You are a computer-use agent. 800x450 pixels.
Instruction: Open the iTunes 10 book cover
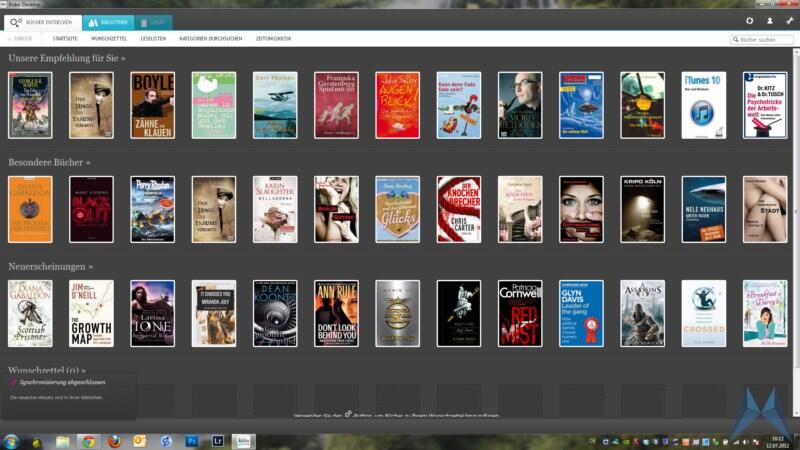tap(704, 105)
